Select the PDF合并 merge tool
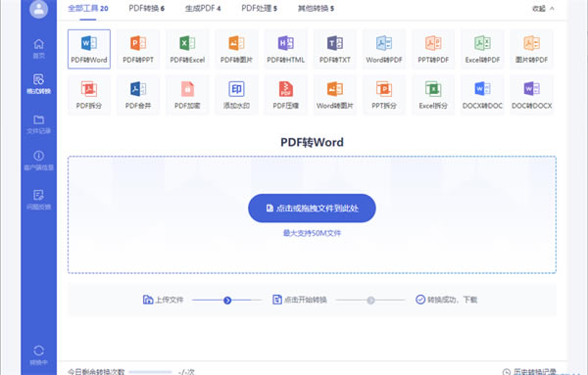588x375 pixels. [x=138, y=95]
